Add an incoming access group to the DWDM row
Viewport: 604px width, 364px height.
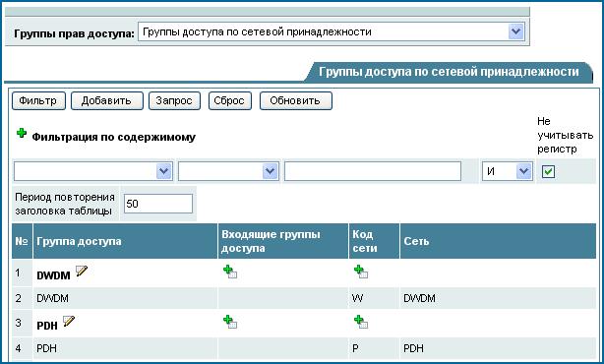pos(230,272)
